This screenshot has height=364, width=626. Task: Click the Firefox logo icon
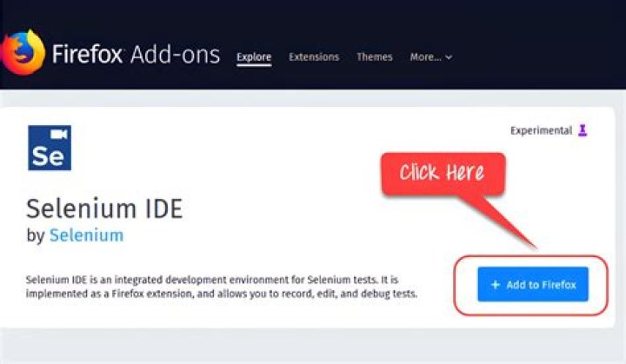(x=23, y=52)
